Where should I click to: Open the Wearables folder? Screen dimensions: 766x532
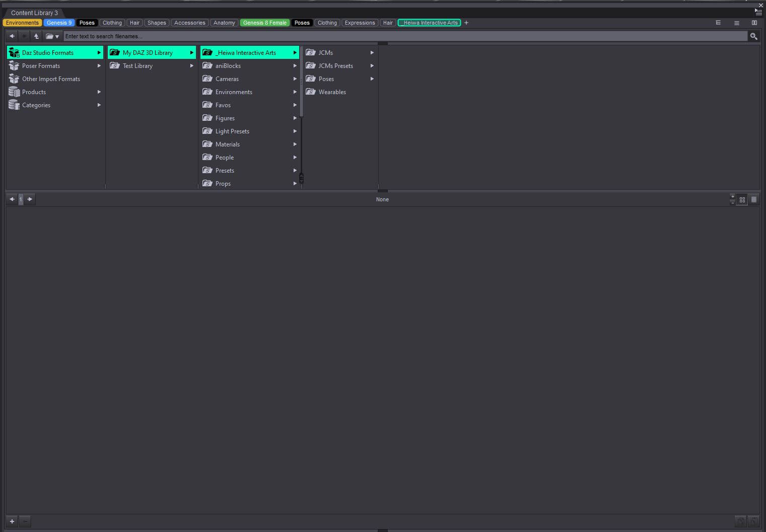click(x=340, y=92)
